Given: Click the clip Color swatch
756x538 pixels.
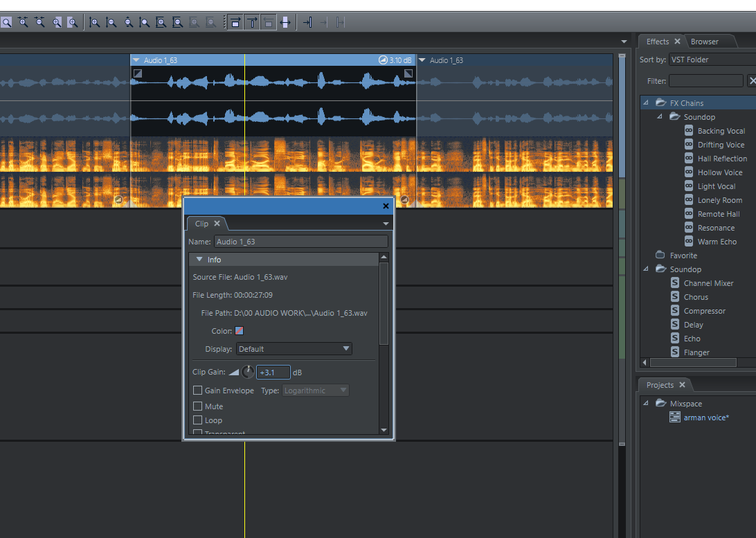Looking at the screenshot, I should pos(240,331).
